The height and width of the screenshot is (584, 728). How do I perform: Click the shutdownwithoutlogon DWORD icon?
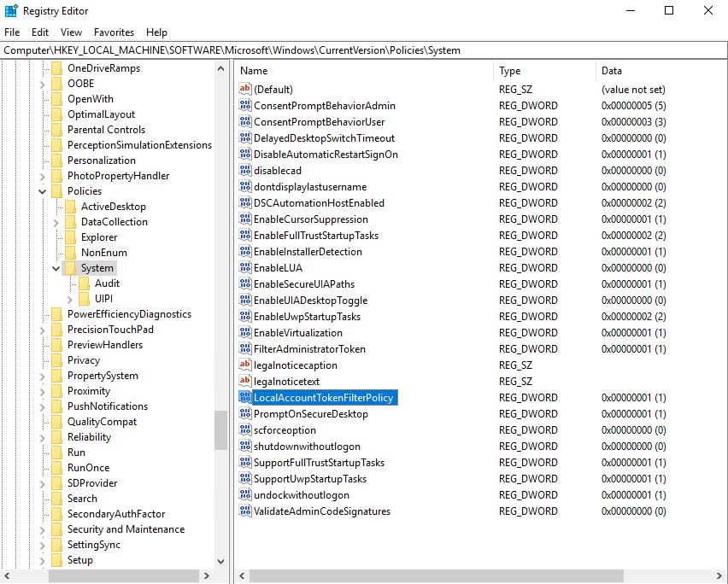click(244, 447)
